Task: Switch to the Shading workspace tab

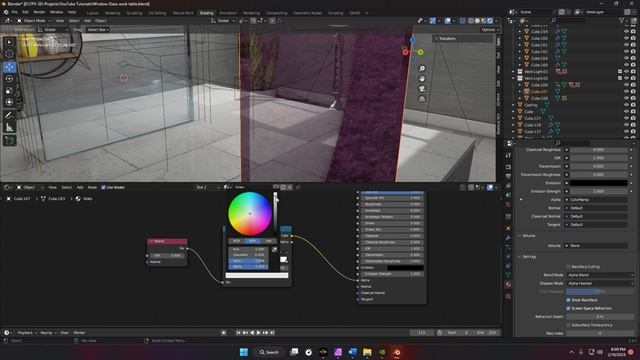Action: point(207,13)
